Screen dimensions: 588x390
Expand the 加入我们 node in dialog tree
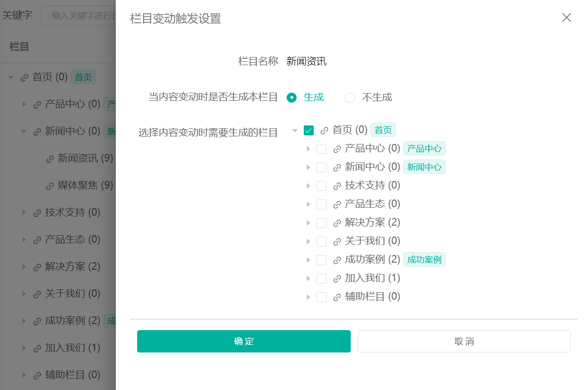coord(308,278)
